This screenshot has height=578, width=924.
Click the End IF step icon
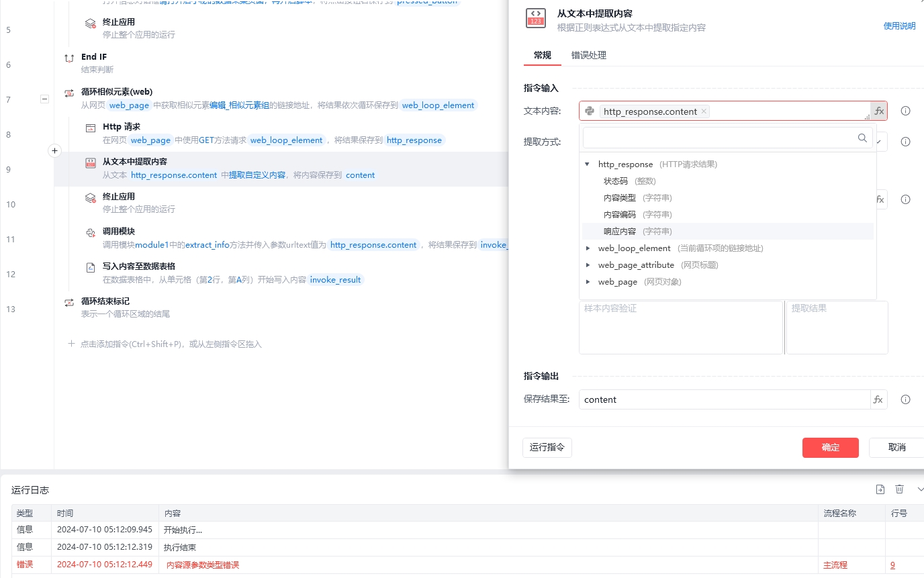tap(69, 58)
